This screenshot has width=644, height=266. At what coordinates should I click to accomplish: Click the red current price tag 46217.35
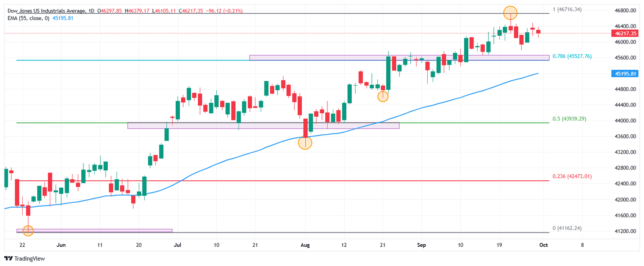pos(626,33)
